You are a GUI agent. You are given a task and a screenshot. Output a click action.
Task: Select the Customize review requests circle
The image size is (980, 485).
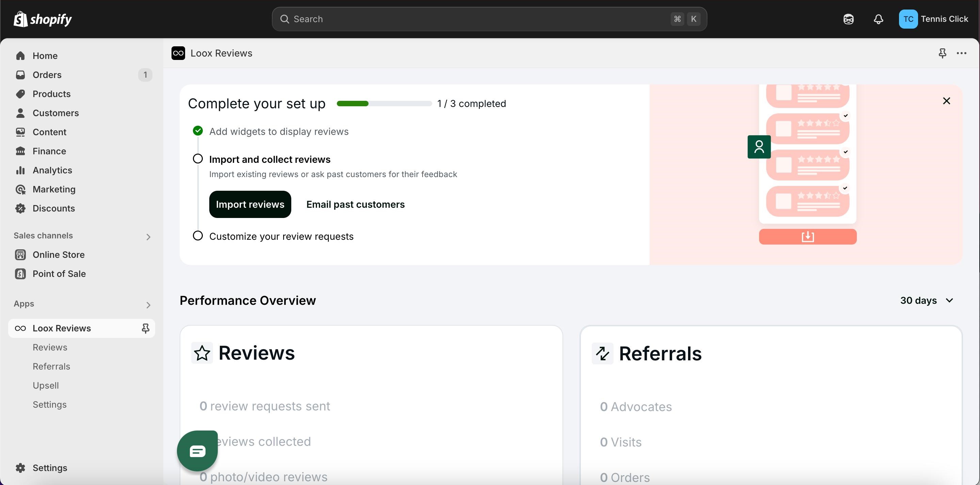pos(198,236)
